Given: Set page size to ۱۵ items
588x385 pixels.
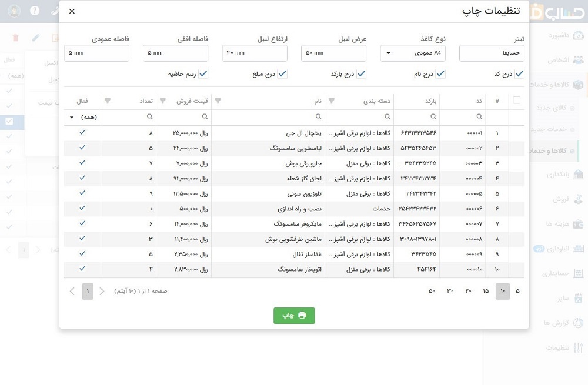Looking at the screenshot, I should click(x=486, y=292).
